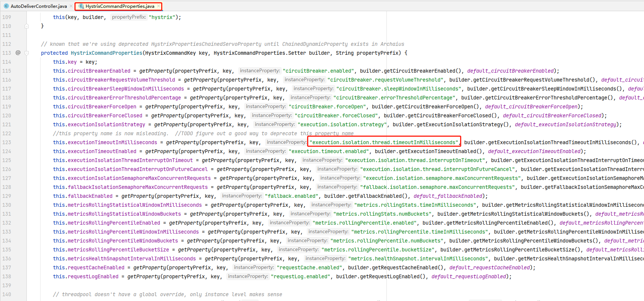
Task: Click default_executionIsolationStrategy on line 121
Action: [565, 124]
